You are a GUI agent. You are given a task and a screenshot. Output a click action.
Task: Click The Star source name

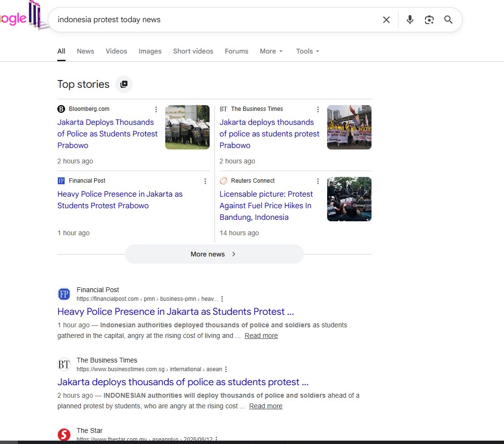(89, 431)
